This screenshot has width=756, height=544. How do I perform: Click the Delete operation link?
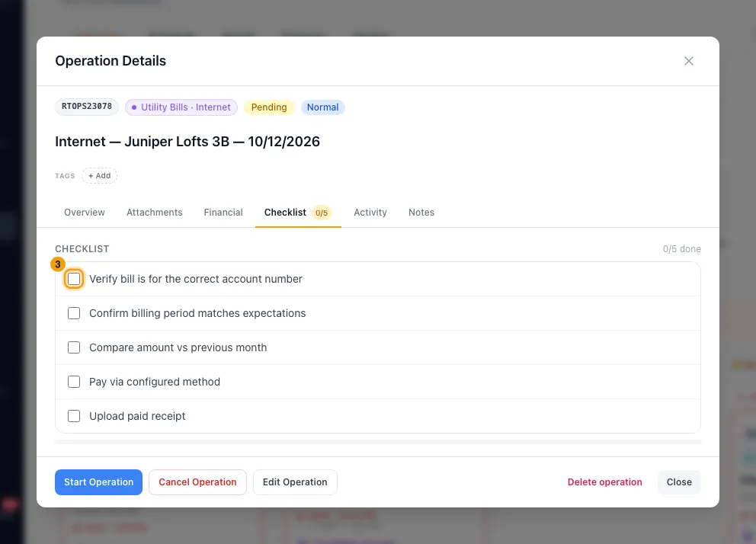(x=604, y=482)
